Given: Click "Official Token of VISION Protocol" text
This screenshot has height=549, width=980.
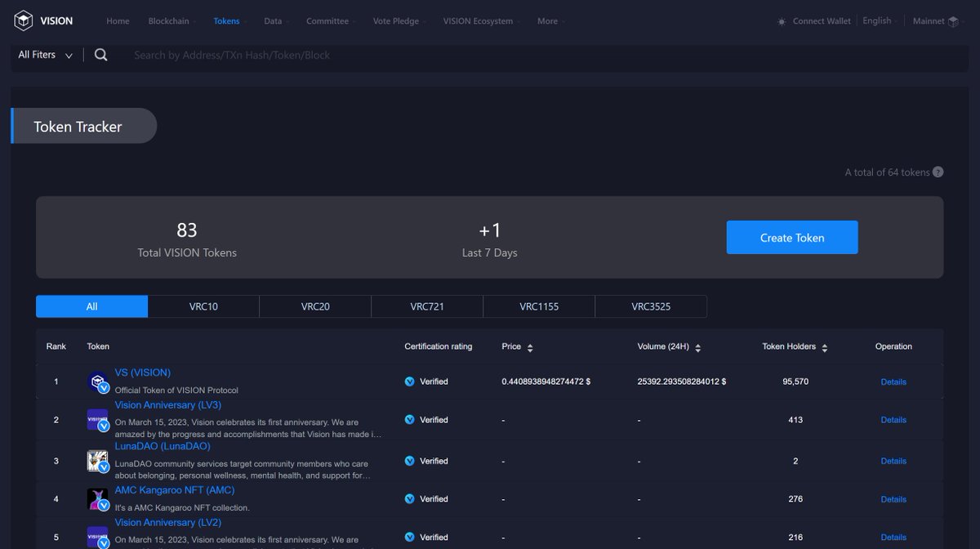Looking at the screenshot, I should point(176,391).
